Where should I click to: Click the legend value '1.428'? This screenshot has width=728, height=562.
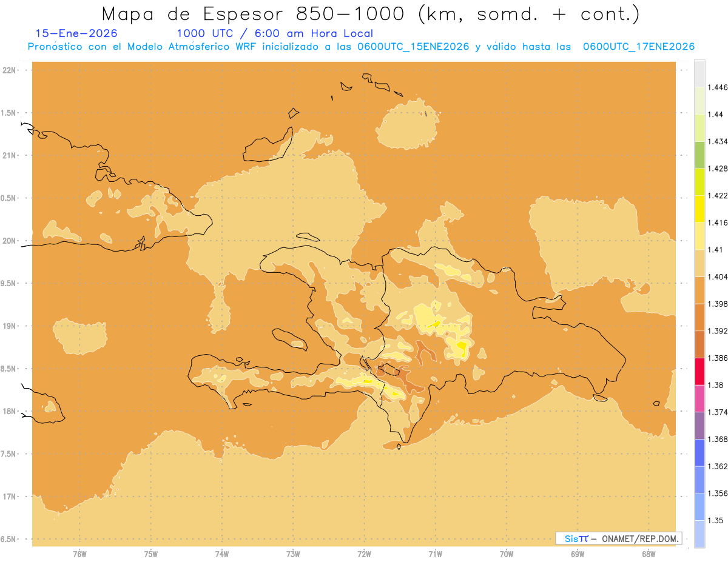point(718,169)
